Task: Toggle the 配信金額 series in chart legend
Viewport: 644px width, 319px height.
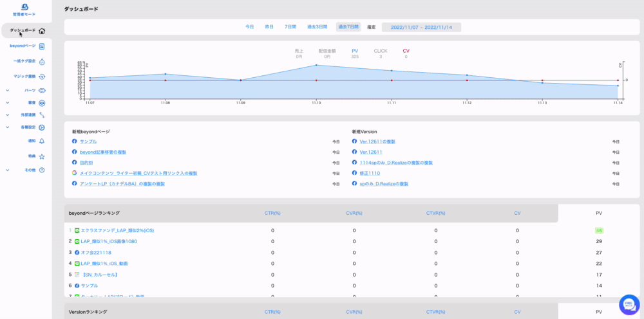Action: (327, 53)
